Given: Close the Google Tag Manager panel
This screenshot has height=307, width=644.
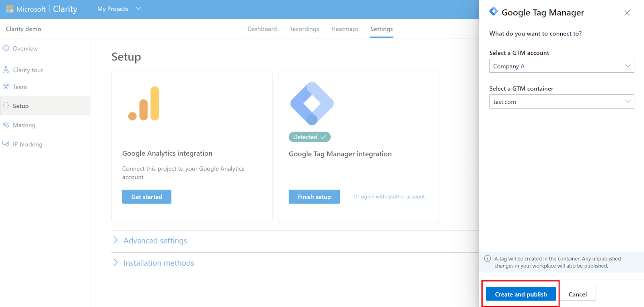Looking at the screenshot, I should (627, 13).
